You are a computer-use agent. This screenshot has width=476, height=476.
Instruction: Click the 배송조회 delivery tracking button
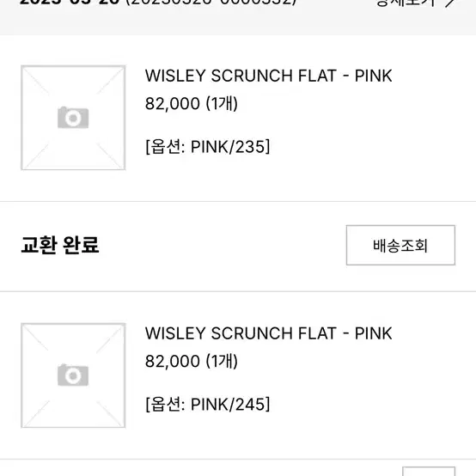[x=400, y=245]
